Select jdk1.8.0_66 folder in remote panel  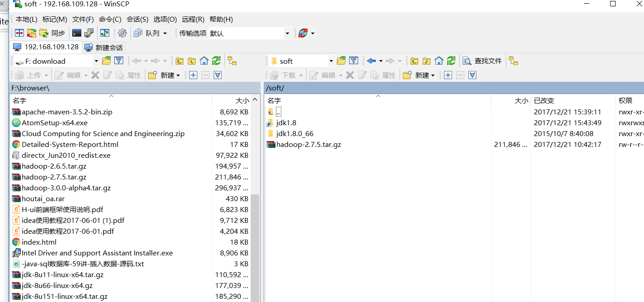point(290,134)
